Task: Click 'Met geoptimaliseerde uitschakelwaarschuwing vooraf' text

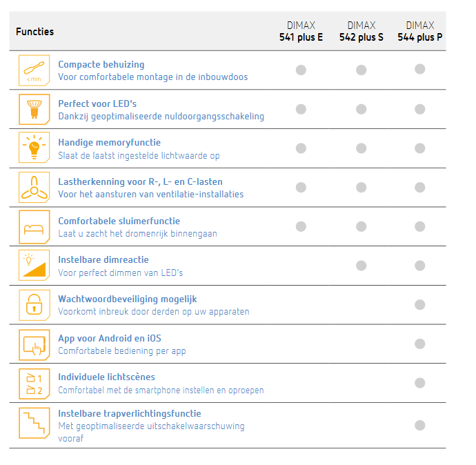Action: [x=151, y=432]
